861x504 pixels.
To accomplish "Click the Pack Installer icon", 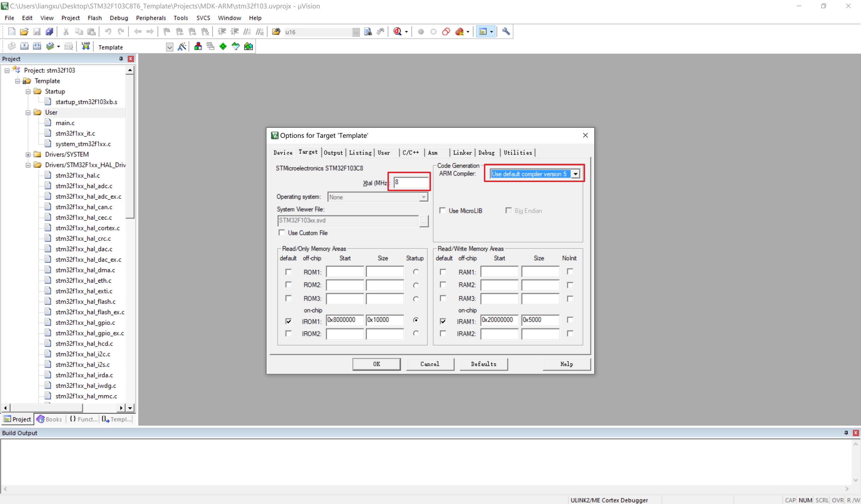I will click(248, 46).
